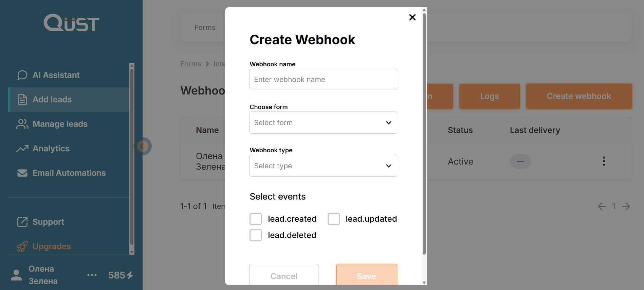644x290 pixels.
Task: Focus the Webhook name input field
Action: tap(323, 79)
